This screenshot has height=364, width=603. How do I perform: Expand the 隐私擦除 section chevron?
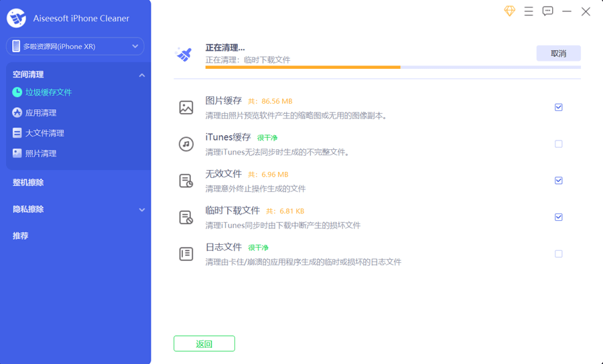click(142, 209)
